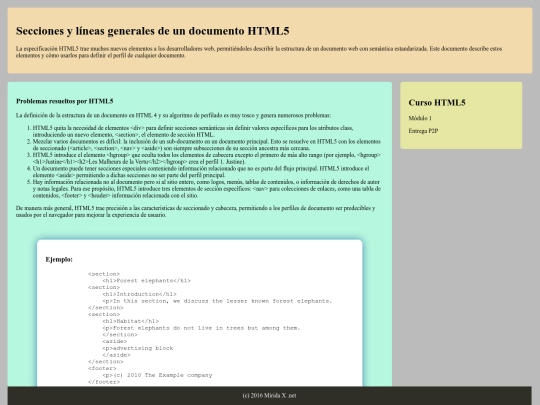Click 'Entrega P2P' in the sidebar
Screen dimensions: 540x405
tap(423, 131)
